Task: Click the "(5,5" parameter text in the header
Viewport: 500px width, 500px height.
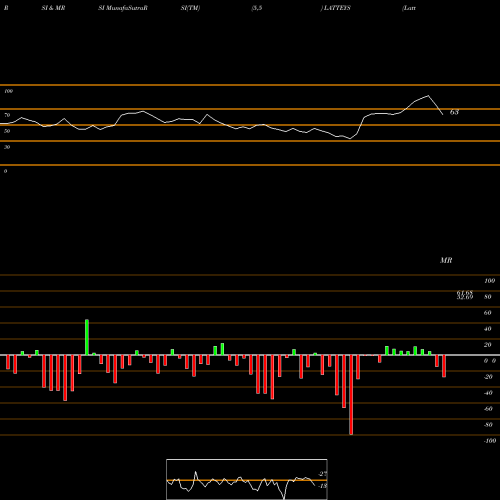Action: point(257,8)
